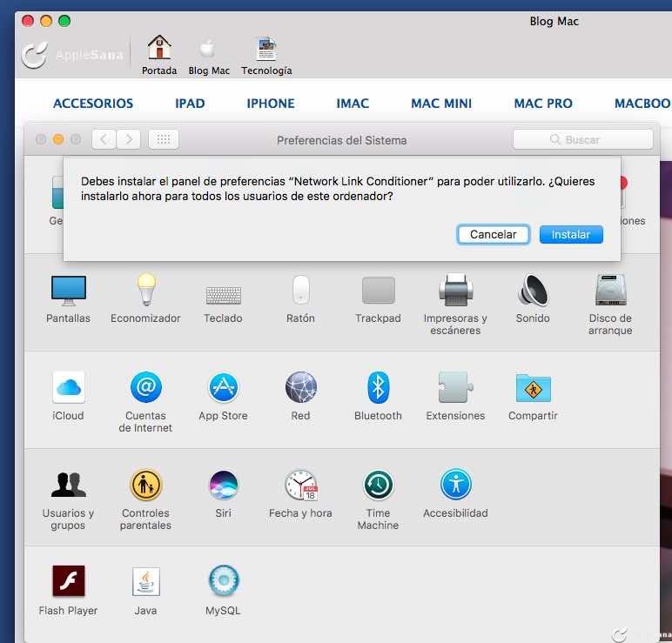This screenshot has width=672, height=643.
Task: Open Flash Player preference pane
Action: [68, 591]
